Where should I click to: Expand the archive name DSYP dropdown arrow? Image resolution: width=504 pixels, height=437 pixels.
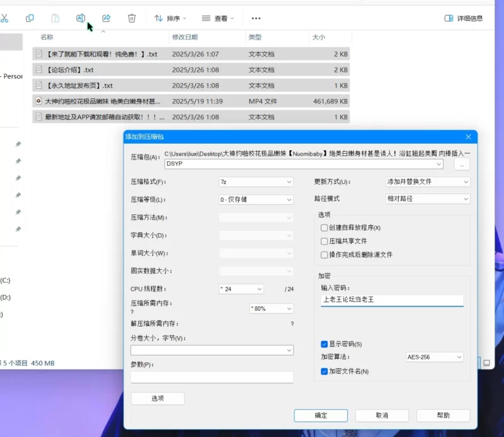(438, 164)
